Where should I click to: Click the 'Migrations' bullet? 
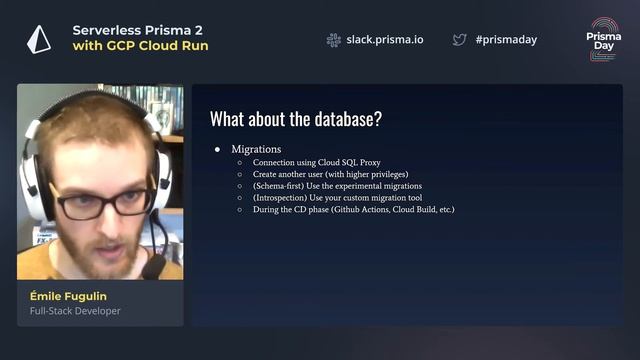[x=256, y=149]
